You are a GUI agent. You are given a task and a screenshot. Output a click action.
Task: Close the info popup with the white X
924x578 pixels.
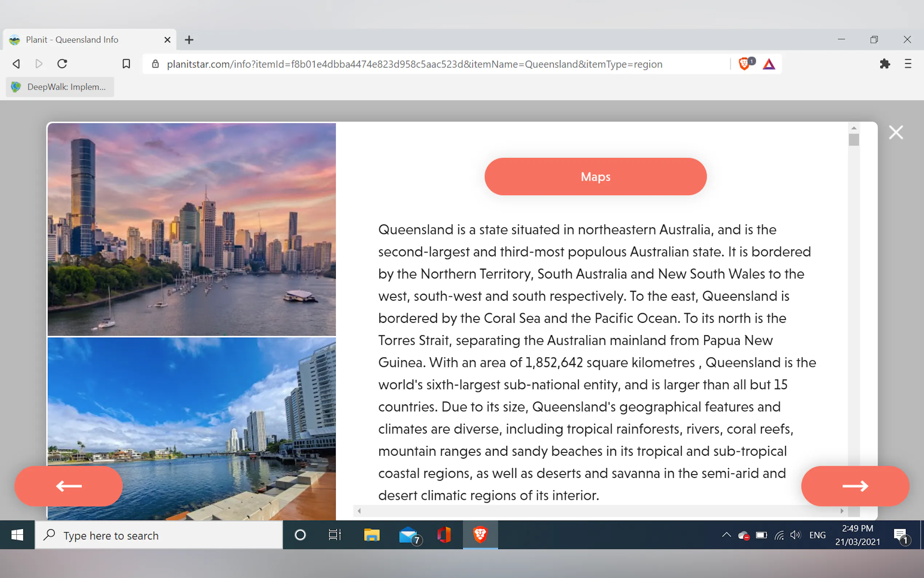pyautogui.click(x=895, y=132)
